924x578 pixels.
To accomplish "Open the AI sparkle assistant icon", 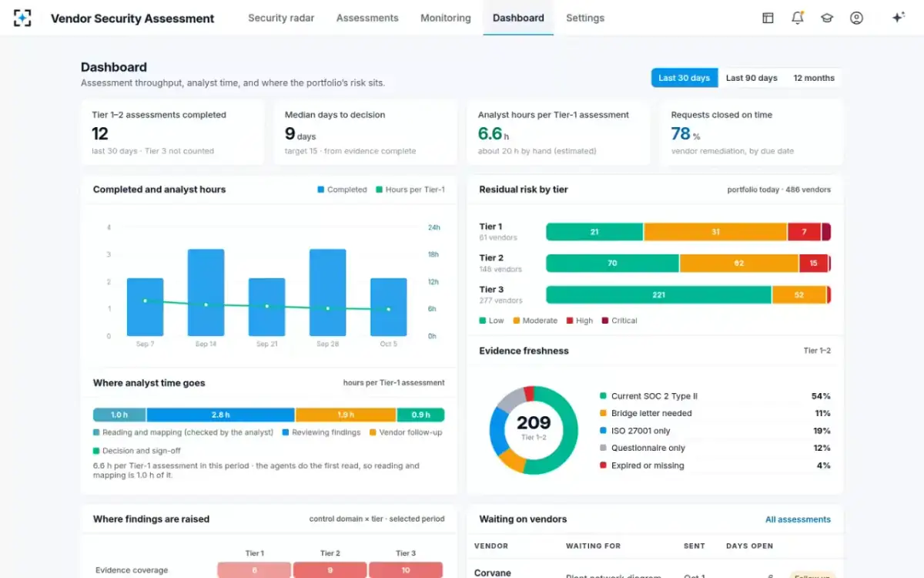I will tap(898, 18).
